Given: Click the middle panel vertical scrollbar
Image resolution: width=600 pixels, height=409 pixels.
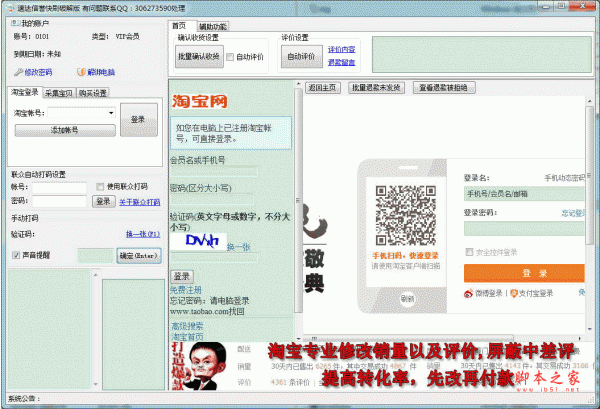Looking at the screenshot, I should pos(298,200).
